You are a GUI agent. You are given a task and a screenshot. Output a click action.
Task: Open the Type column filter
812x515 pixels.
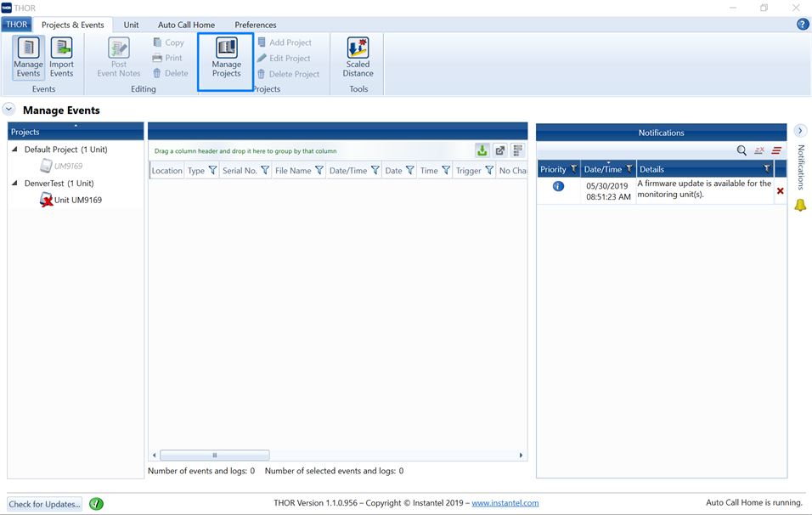212,171
